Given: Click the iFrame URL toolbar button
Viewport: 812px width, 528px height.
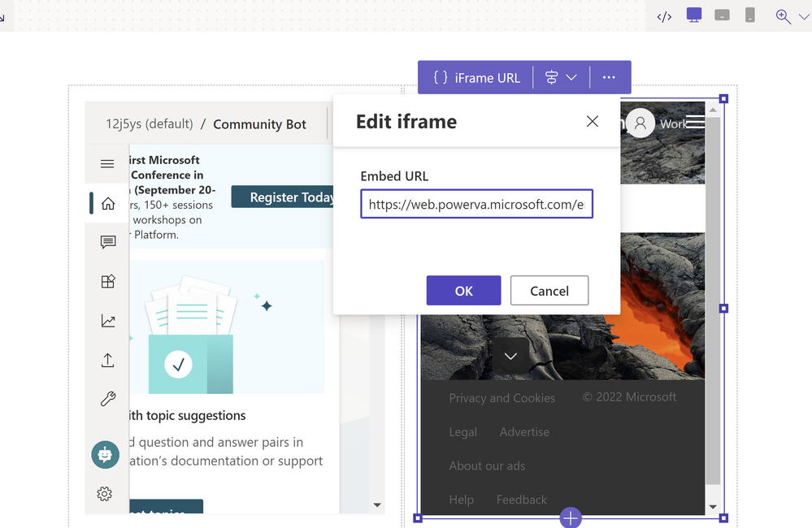Looking at the screenshot, I should point(476,78).
